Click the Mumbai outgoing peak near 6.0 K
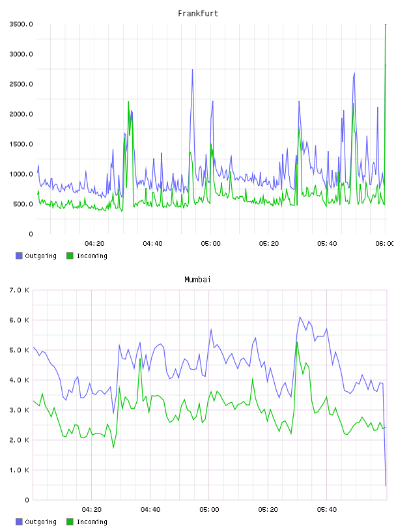Viewport: 396px width, 532px height. coord(300,318)
